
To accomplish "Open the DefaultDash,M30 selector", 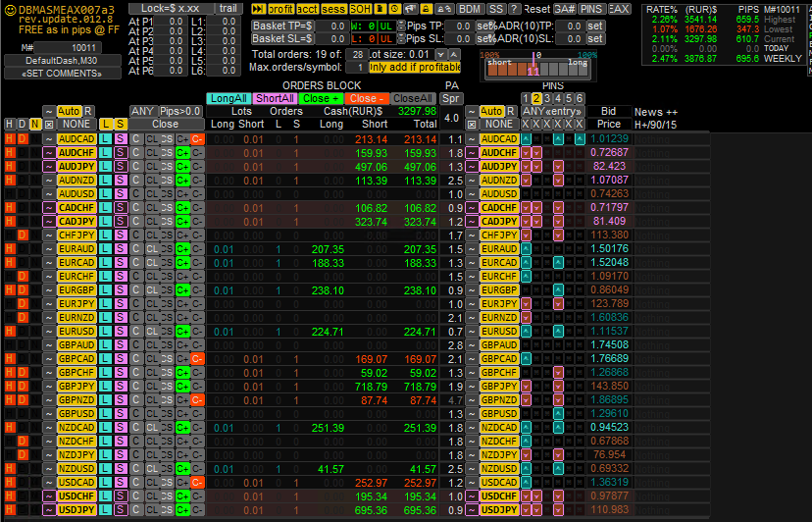I will click(62, 61).
